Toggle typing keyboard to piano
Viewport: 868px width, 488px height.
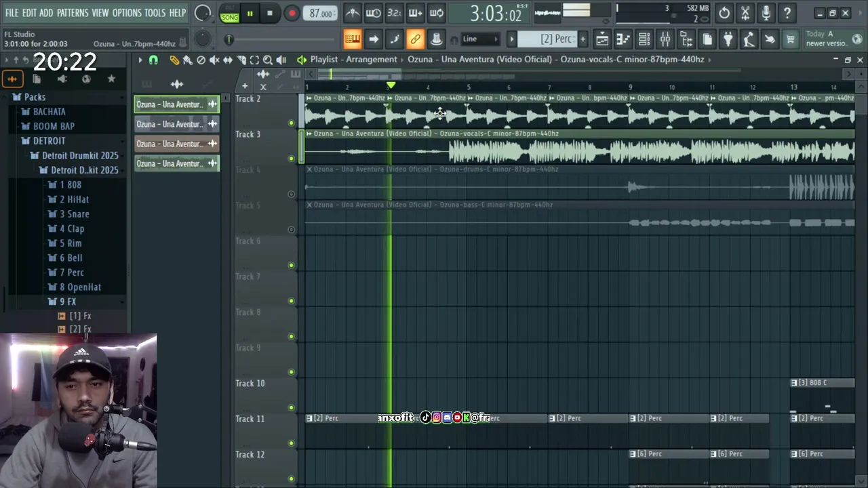pyautogui.click(x=353, y=39)
